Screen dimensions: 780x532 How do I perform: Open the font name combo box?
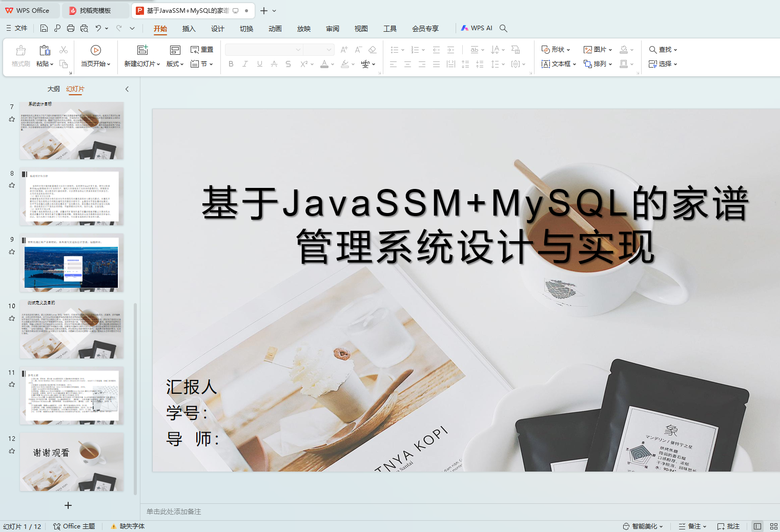pos(264,50)
